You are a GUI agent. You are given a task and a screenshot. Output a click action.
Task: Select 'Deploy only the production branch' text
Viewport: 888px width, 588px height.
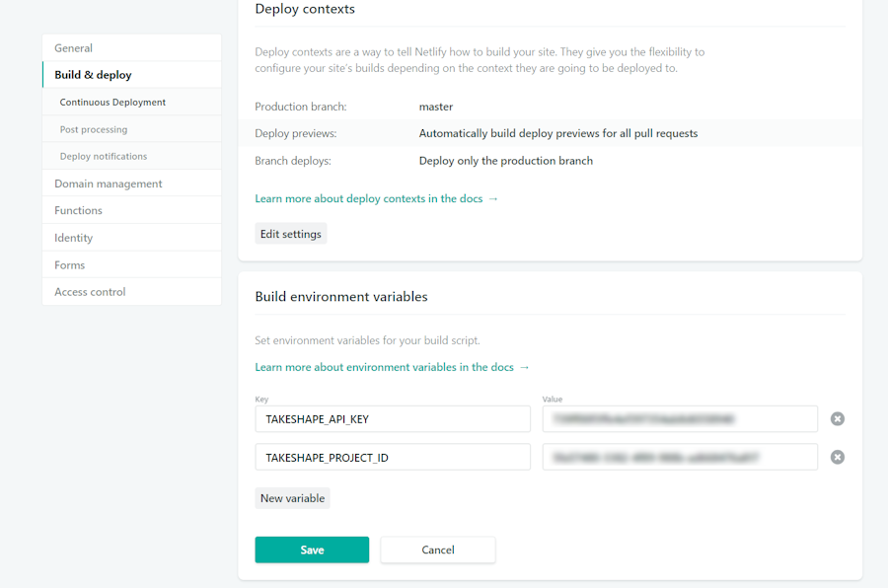(506, 161)
